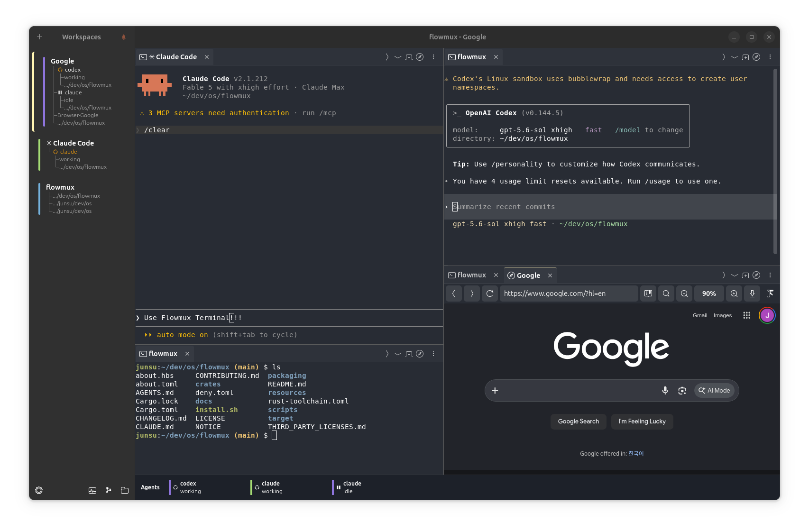This screenshot has height=532, width=809.
Task: Add a new terminal tab in Claude Code pane
Action: pyautogui.click(x=409, y=57)
